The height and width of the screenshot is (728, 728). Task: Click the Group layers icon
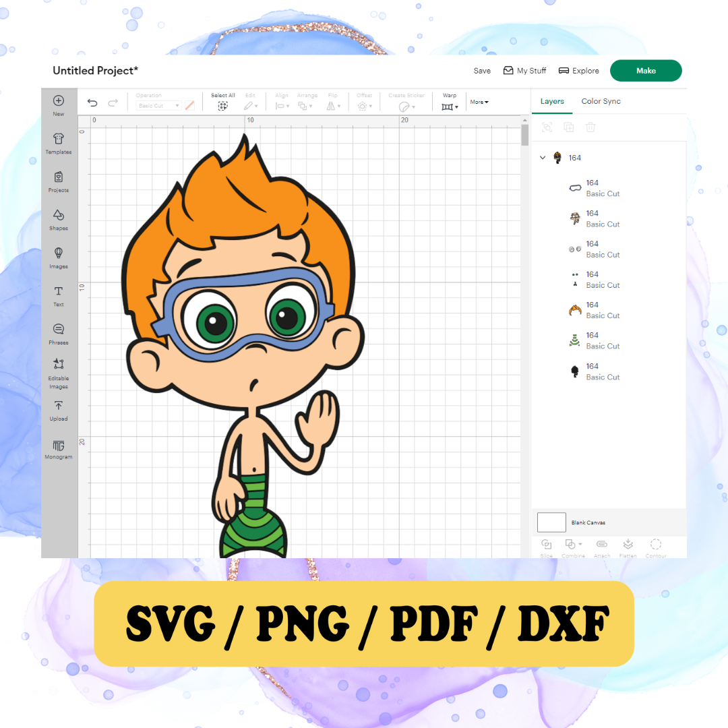pos(547,127)
